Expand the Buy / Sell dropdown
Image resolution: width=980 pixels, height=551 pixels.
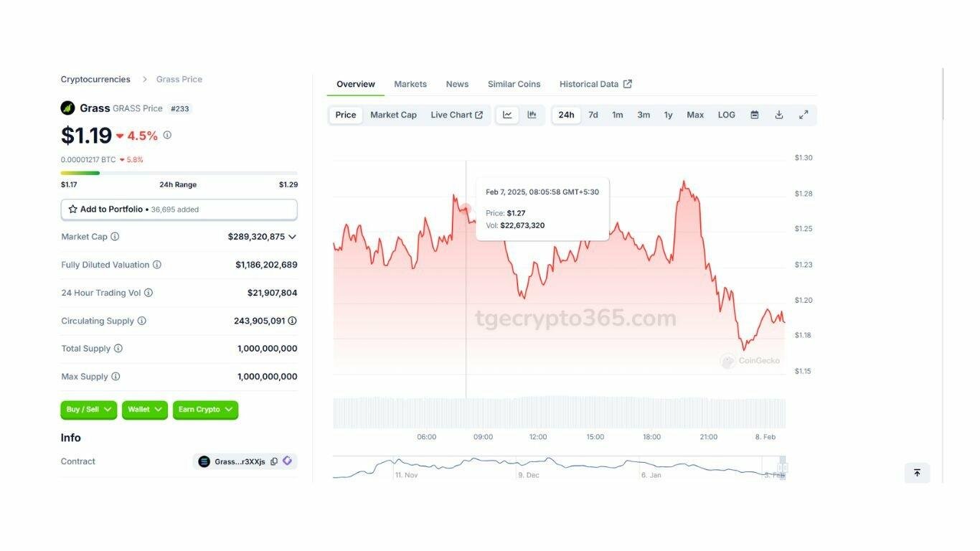click(89, 410)
